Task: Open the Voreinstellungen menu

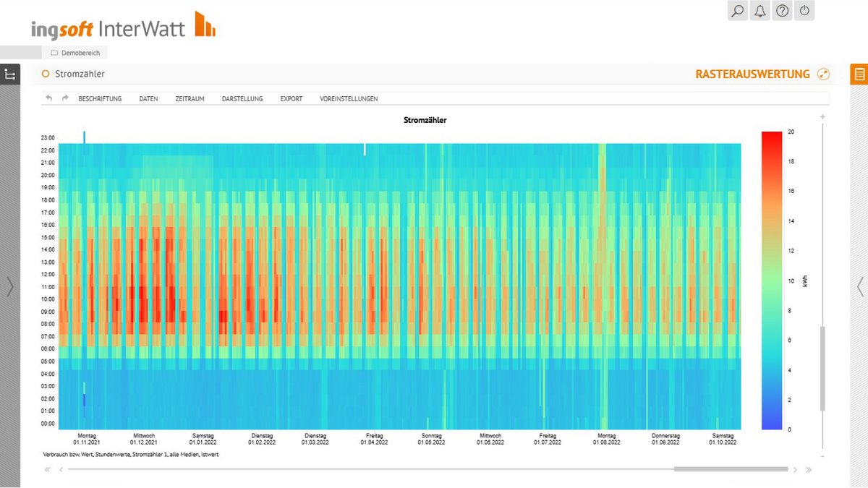Action: click(x=349, y=99)
